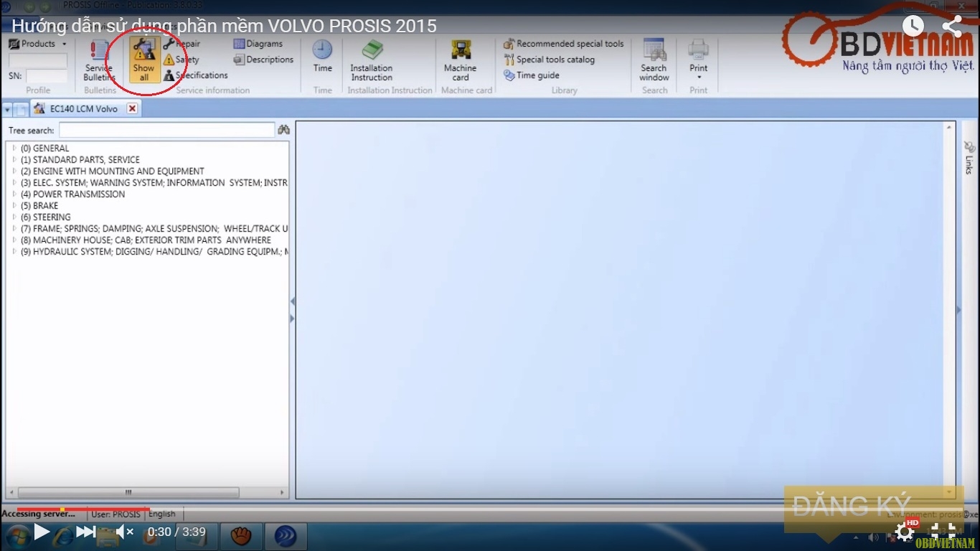Expand the (3) ELEC. SYSTEM node
Screen dimensions: 980x551
[14, 183]
